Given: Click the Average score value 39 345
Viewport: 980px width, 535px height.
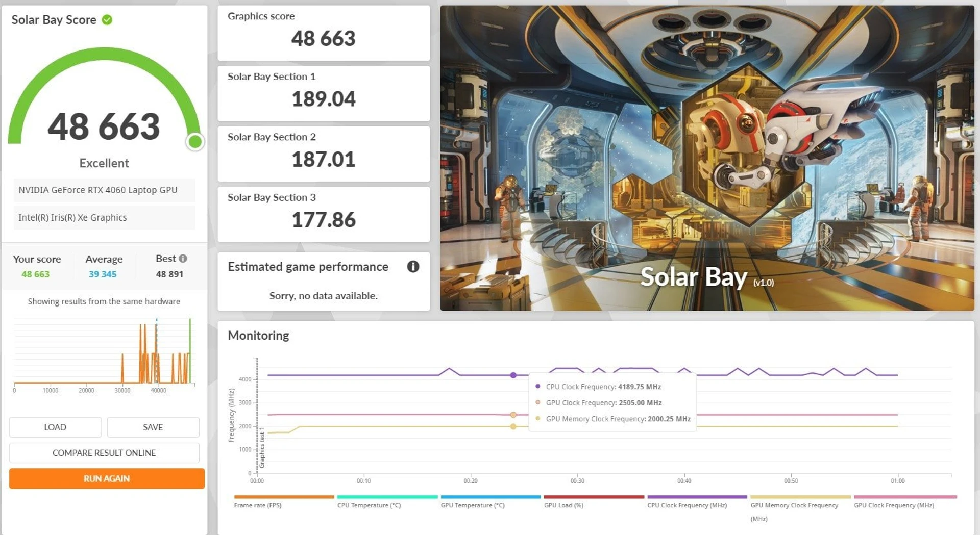Looking at the screenshot, I should click(103, 274).
